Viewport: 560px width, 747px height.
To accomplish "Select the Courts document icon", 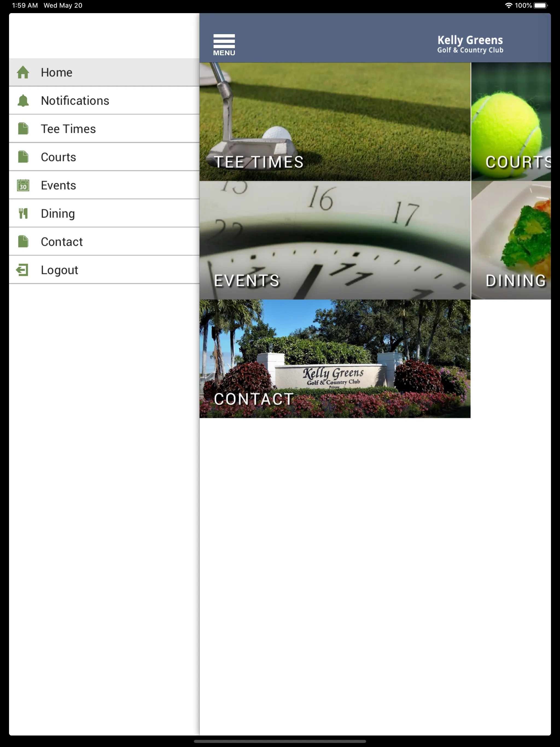I will [24, 157].
